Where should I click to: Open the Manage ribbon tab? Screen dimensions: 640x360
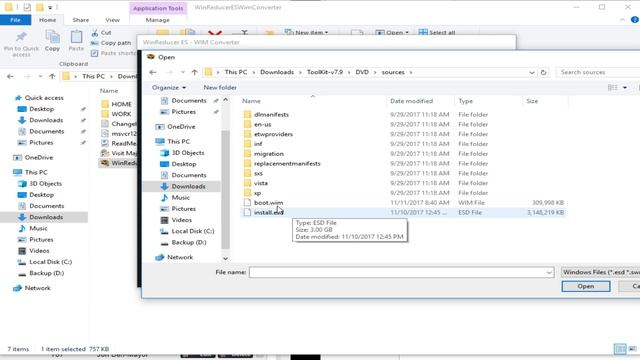pyautogui.click(x=158, y=20)
